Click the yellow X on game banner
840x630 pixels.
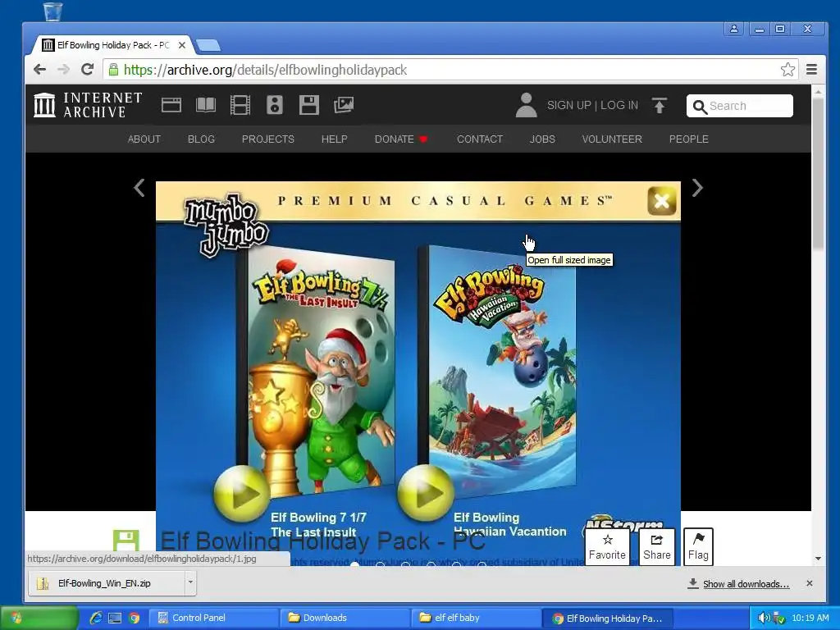[662, 202]
